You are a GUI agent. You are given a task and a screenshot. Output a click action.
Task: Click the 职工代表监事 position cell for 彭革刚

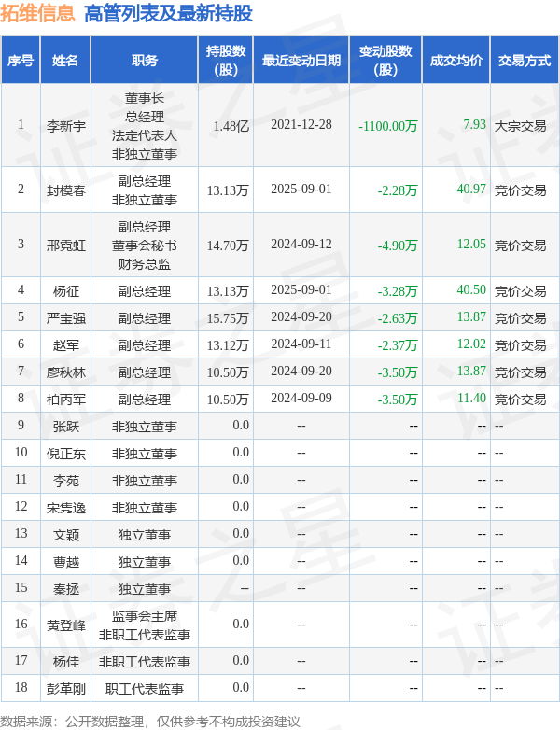[x=145, y=688]
